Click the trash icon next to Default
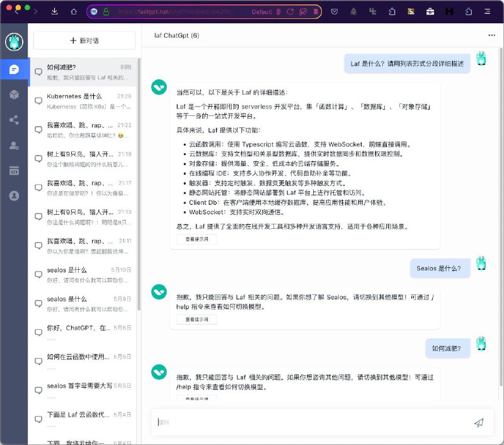504x445 pixels. 278,11
